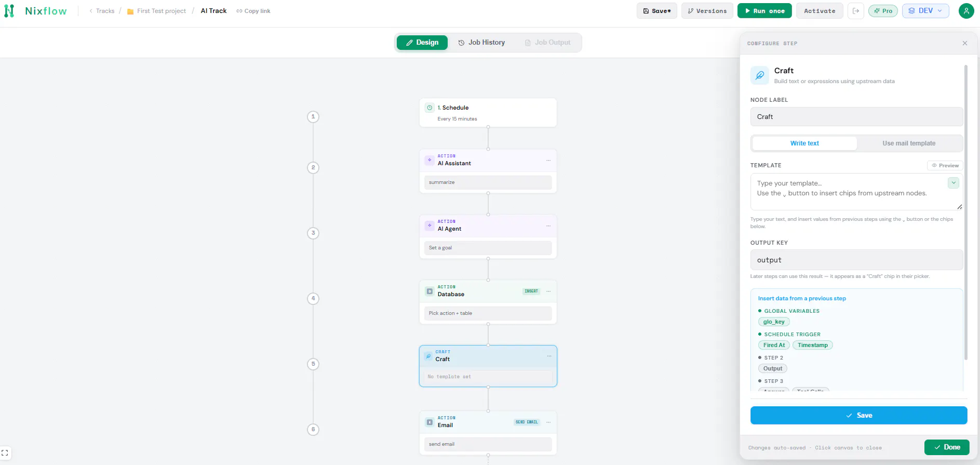Select the Schedule trigger node

(x=488, y=113)
